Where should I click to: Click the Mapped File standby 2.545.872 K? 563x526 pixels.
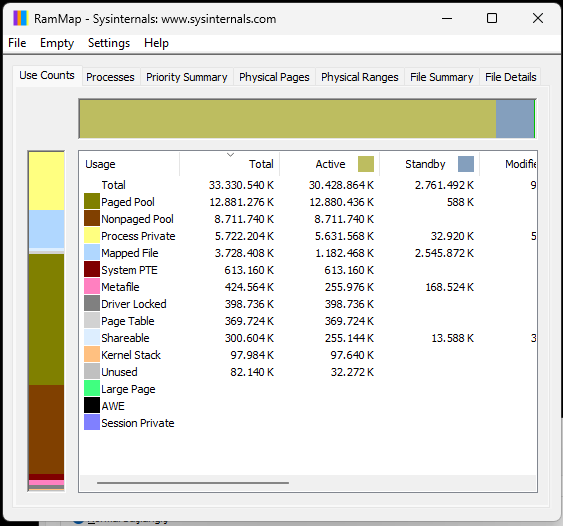tap(444, 253)
